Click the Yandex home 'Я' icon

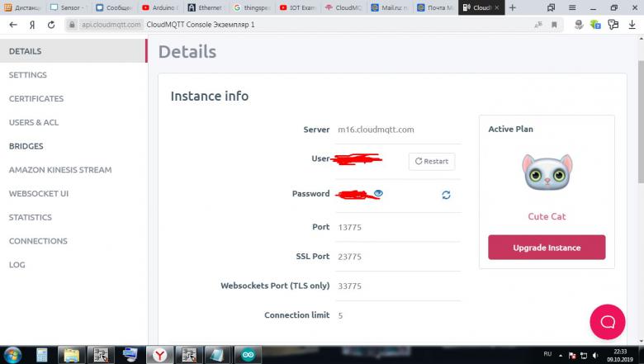[x=32, y=25]
